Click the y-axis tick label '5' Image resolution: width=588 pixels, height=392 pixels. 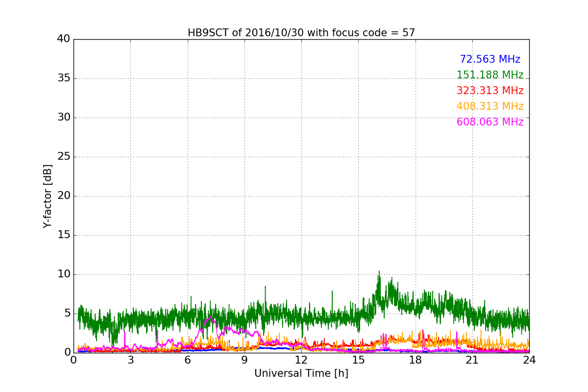point(67,314)
